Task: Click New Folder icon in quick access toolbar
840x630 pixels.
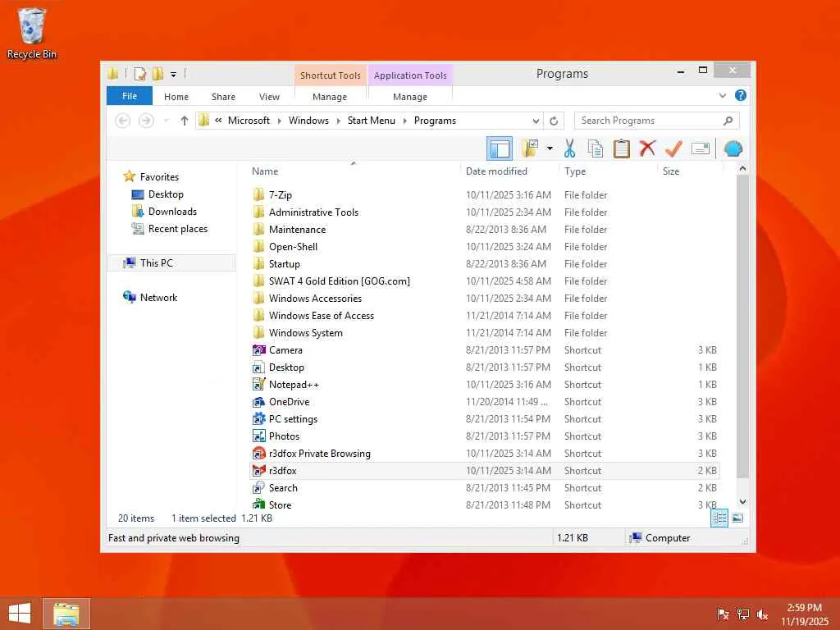Action: pyautogui.click(x=158, y=74)
